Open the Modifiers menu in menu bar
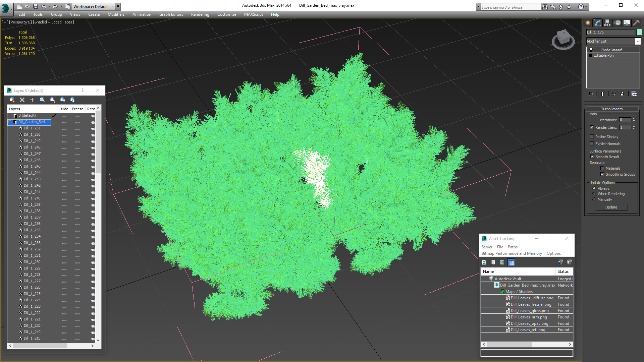 [115, 14]
